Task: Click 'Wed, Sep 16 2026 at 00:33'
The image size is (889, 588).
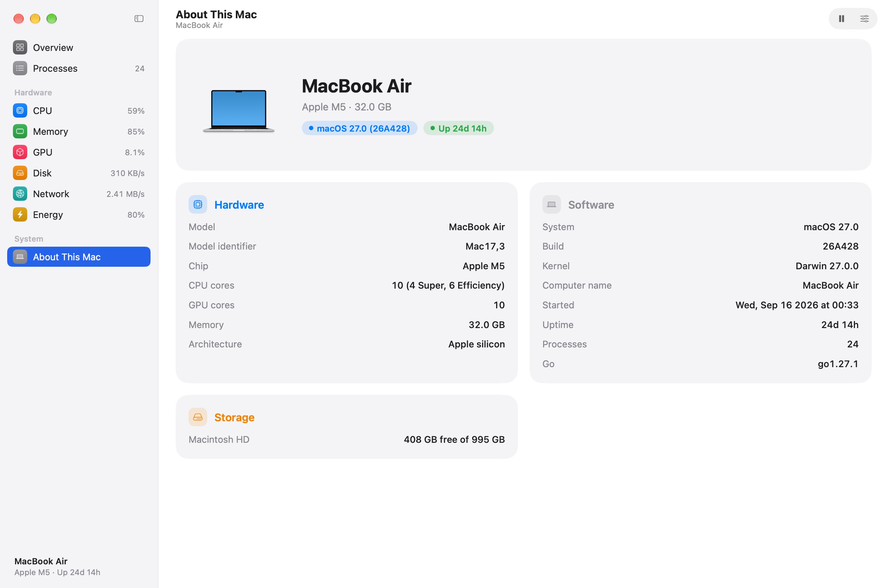Action: click(797, 305)
